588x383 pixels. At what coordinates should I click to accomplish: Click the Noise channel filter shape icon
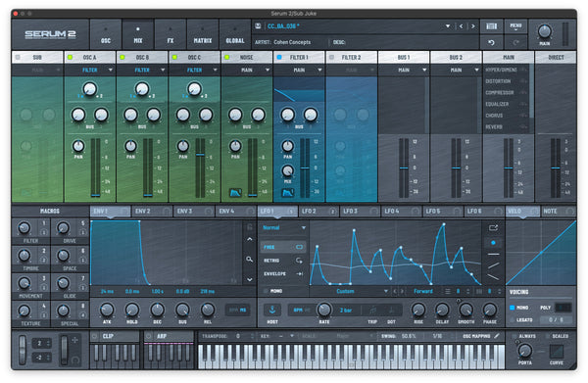click(x=235, y=193)
